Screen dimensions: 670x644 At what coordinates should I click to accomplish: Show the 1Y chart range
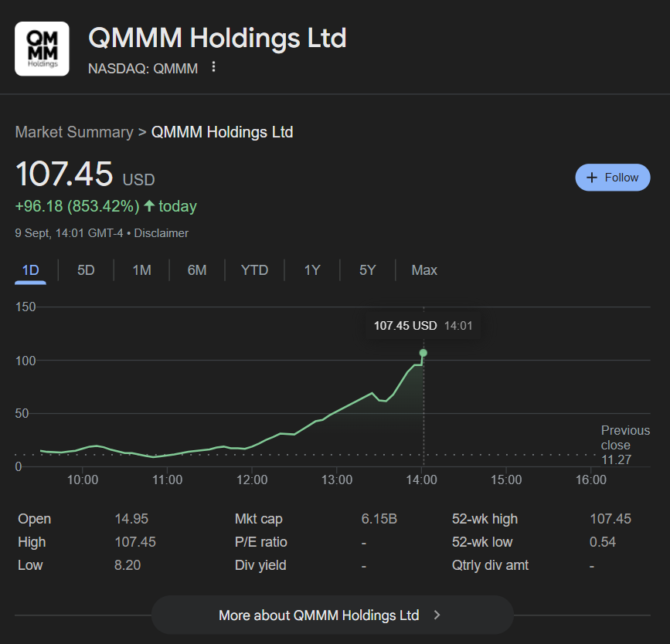[312, 270]
